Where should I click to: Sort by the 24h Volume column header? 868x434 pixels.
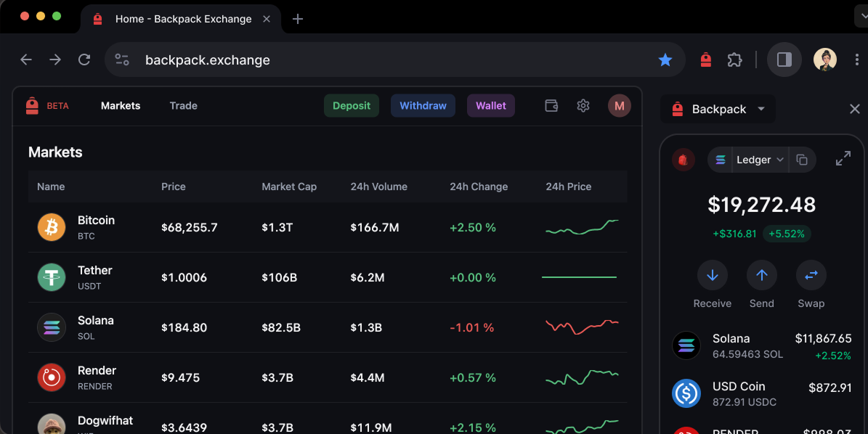pyautogui.click(x=378, y=187)
